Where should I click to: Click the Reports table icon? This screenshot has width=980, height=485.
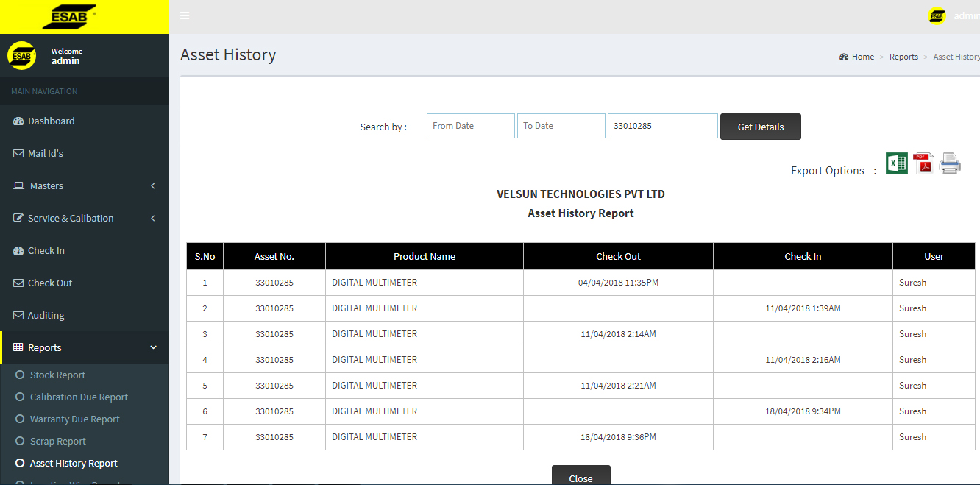pos(18,348)
